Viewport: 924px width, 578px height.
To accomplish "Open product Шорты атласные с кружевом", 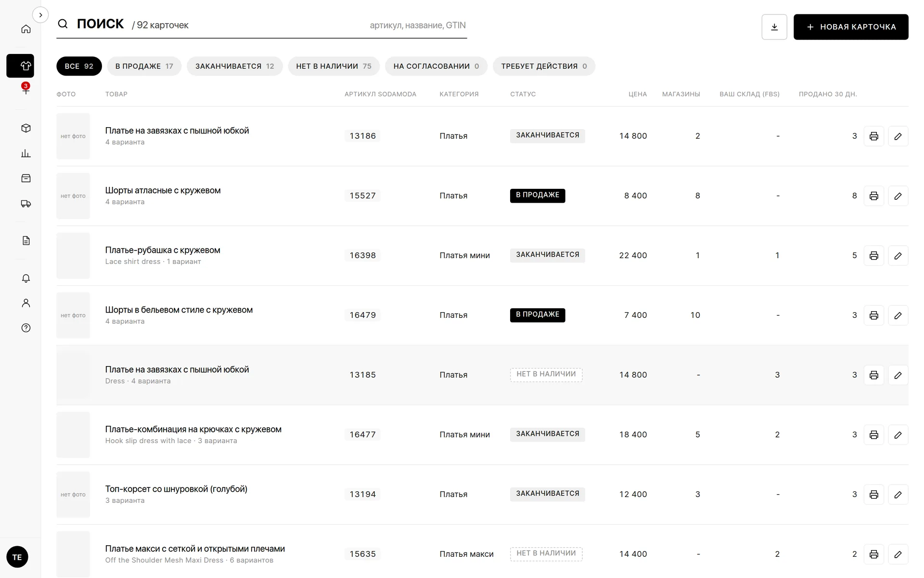I will tap(163, 190).
